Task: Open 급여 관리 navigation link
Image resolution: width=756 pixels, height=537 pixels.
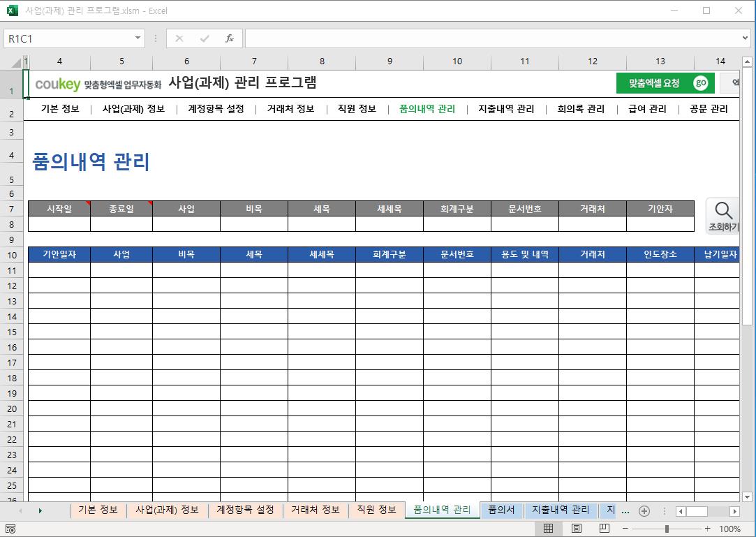Action: click(647, 109)
